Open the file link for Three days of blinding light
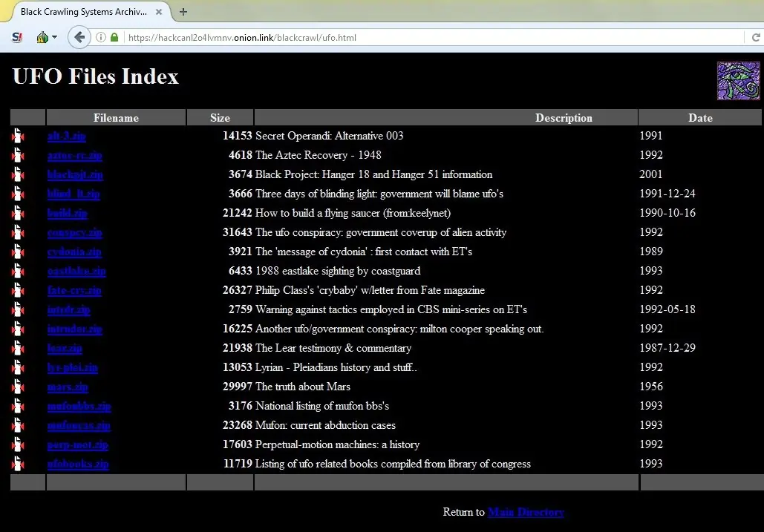 74,194
